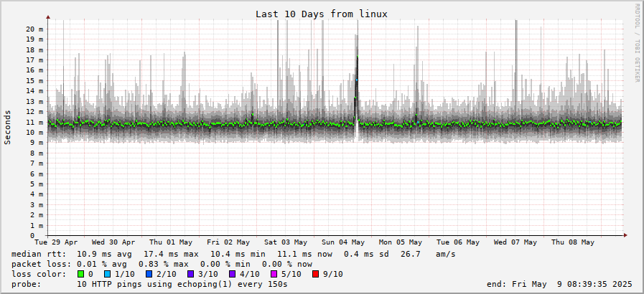The height and width of the screenshot is (294, 644).
Task: Click the '10.4 ms min' value
Action: tap(238, 255)
